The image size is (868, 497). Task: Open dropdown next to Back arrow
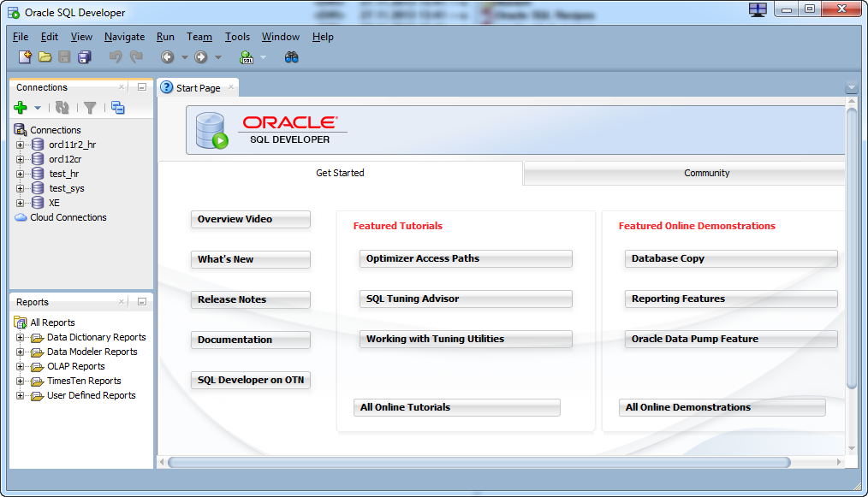tap(185, 57)
